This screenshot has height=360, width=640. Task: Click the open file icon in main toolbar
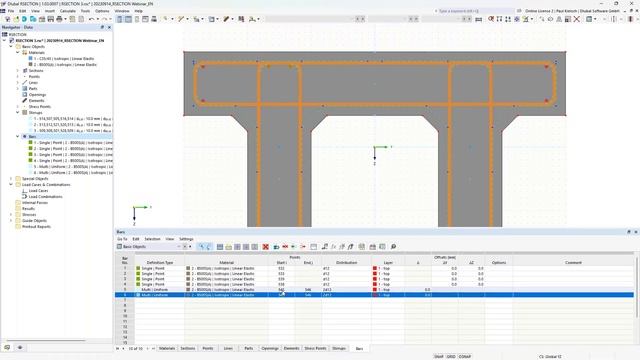coord(16,19)
